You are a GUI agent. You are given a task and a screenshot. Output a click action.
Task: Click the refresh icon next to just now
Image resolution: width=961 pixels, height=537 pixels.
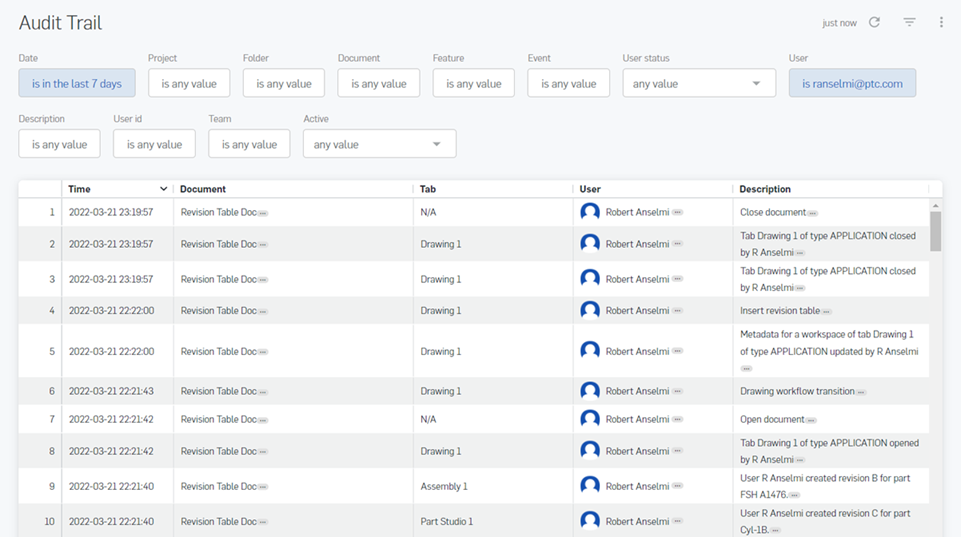(874, 22)
